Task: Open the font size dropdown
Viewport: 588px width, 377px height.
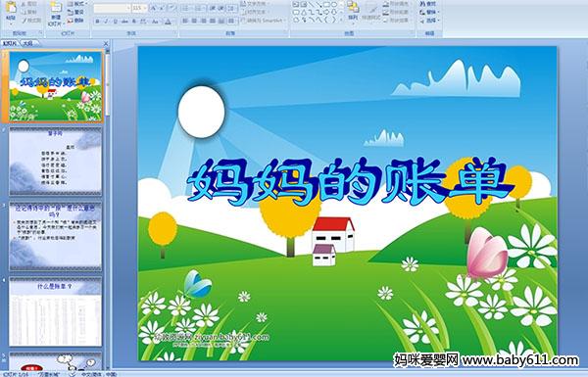Action: coord(145,8)
